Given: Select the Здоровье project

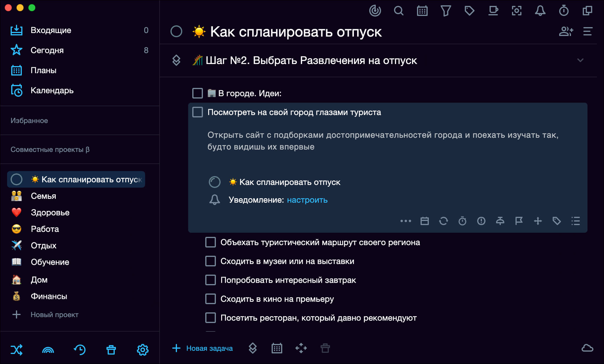Looking at the screenshot, I should (76, 212).
